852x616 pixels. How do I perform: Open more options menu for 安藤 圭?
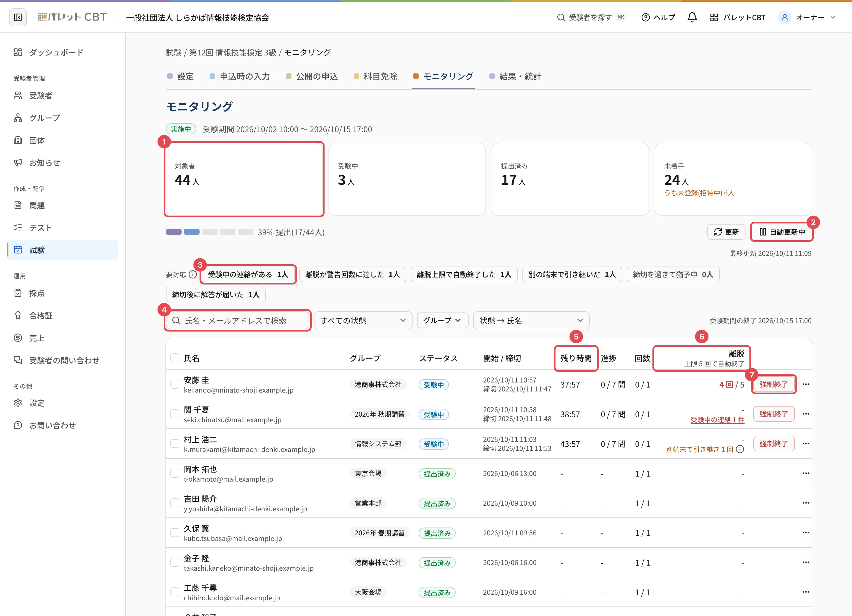point(805,384)
